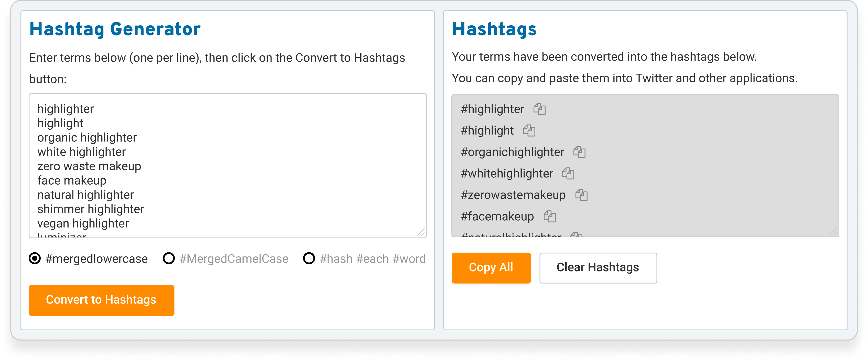Click copy icon beside #whitehighlighter

pyautogui.click(x=568, y=173)
